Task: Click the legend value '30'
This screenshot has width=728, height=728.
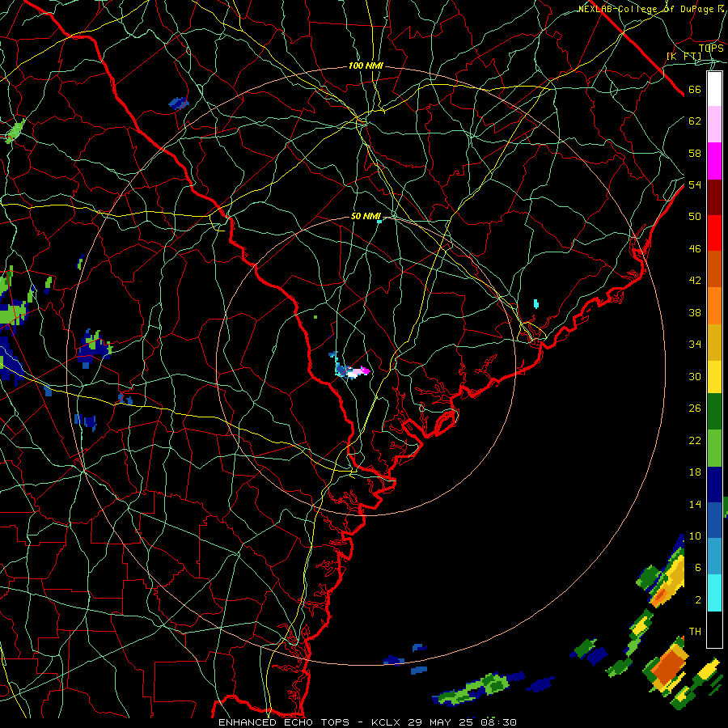Action: (x=695, y=376)
